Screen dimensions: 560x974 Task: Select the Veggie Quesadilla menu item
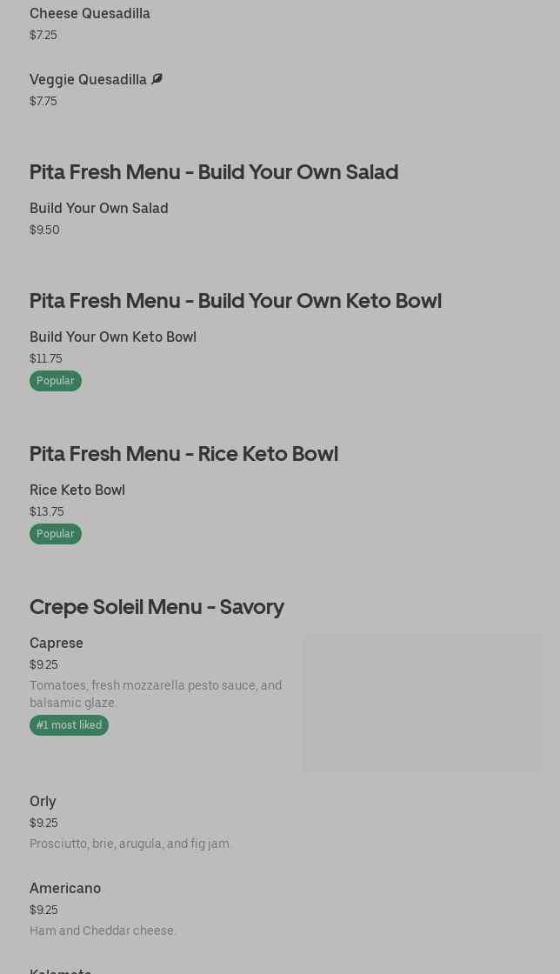pos(88,80)
